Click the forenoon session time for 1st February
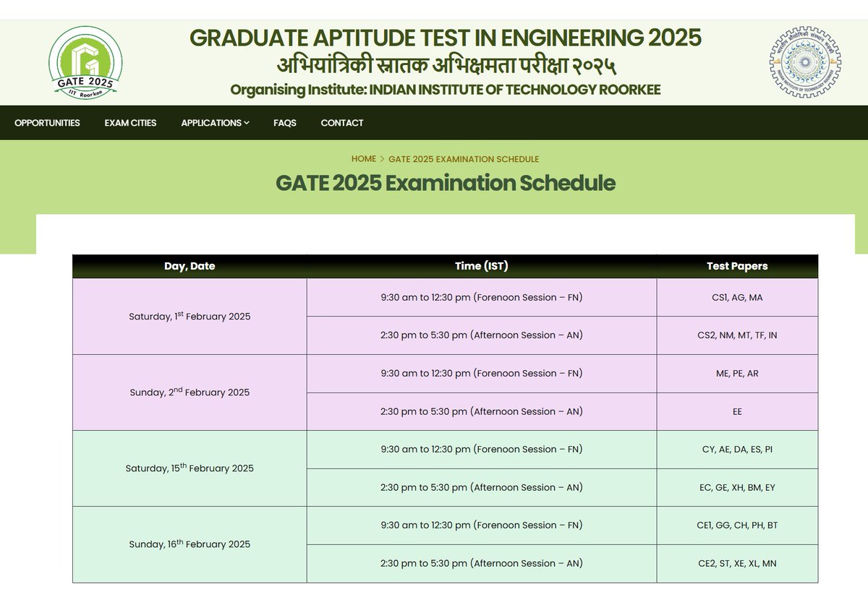 pyautogui.click(x=482, y=297)
